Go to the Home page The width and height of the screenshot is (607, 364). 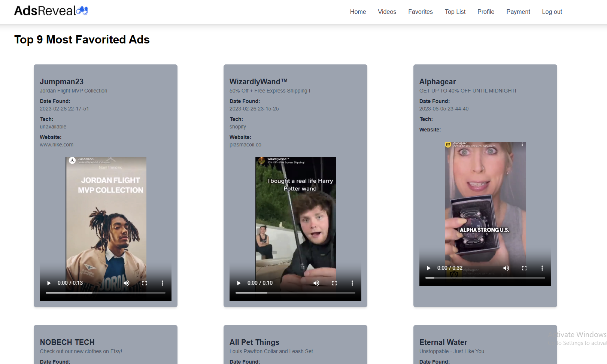[358, 12]
